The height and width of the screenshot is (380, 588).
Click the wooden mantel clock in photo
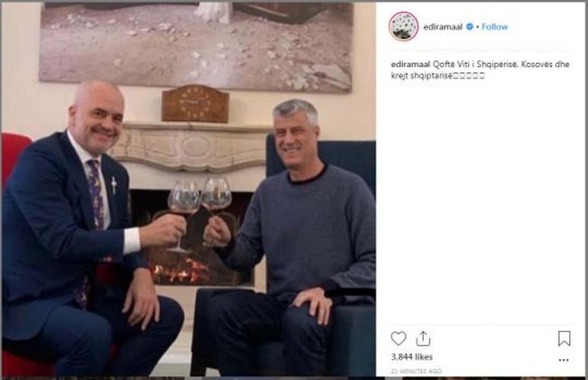tap(195, 103)
